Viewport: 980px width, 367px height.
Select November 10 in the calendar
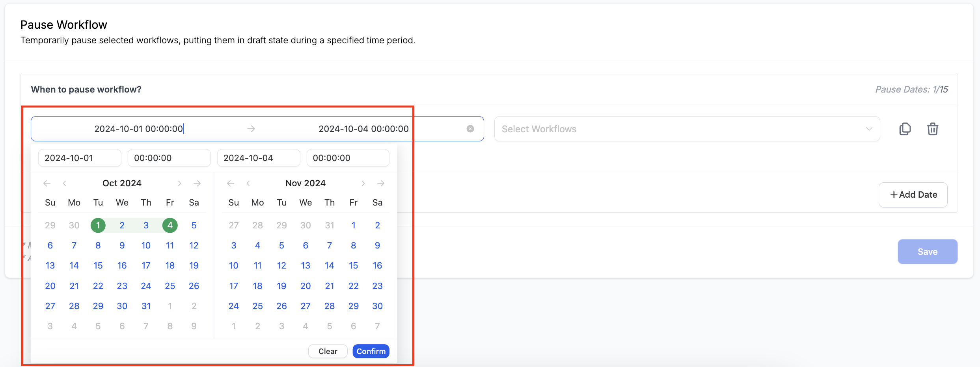pyautogui.click(x=234, y=265)
